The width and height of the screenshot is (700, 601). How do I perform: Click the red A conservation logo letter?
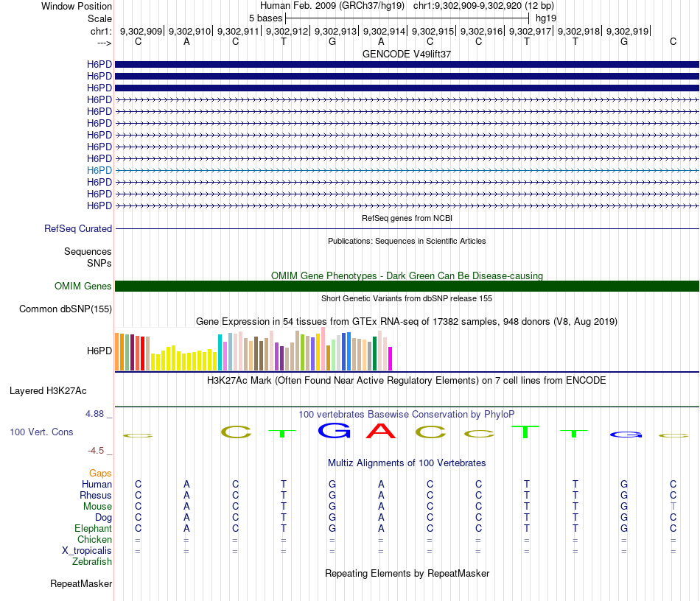click(381, 431)
